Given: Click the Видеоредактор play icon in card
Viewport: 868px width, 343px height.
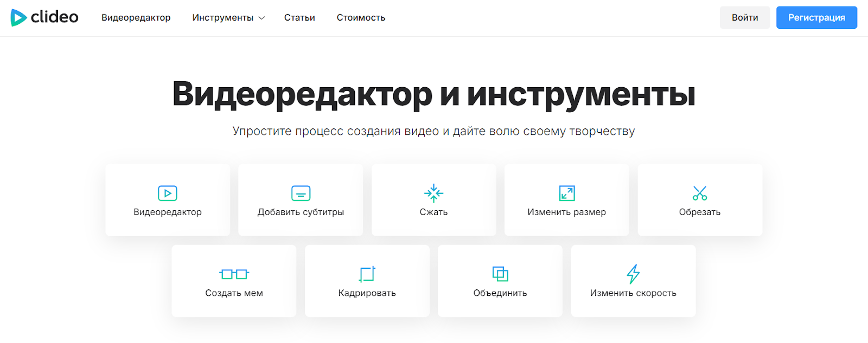Looking at the screenshot, I should [168, 193].
